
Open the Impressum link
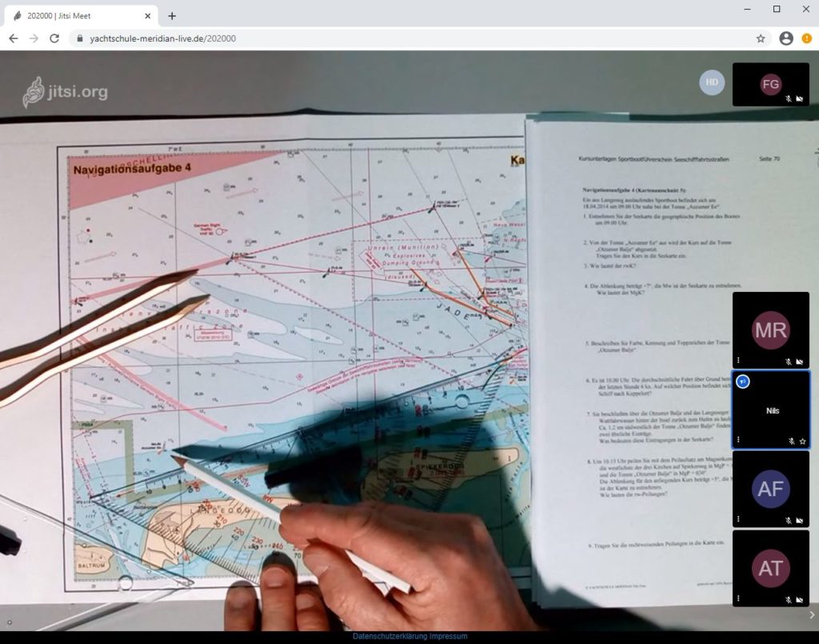448,637
